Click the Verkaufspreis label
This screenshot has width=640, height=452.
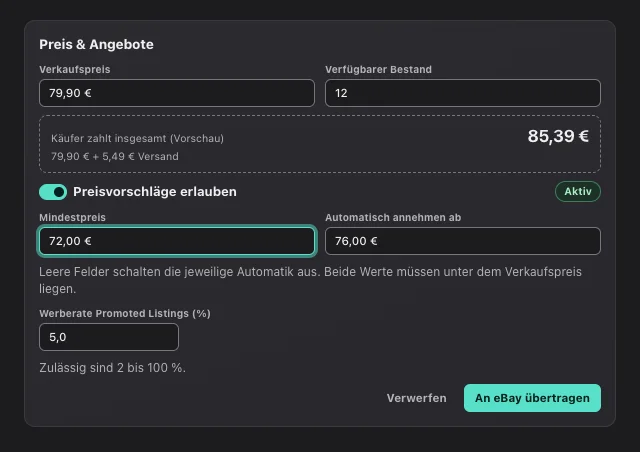tap(75, 69)
